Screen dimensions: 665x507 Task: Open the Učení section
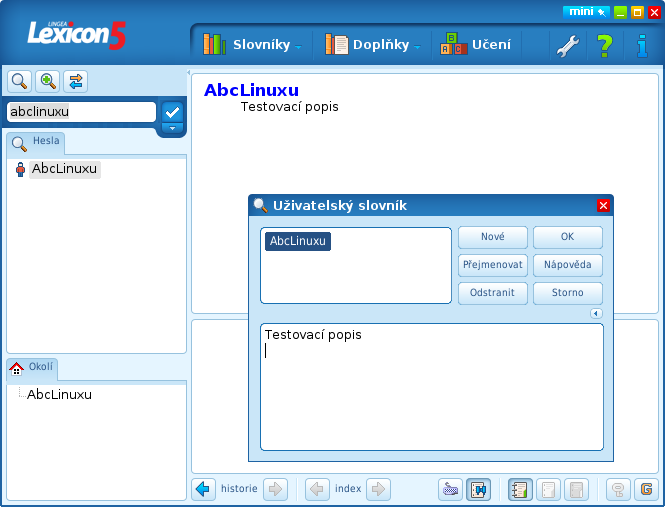point(475,45)
